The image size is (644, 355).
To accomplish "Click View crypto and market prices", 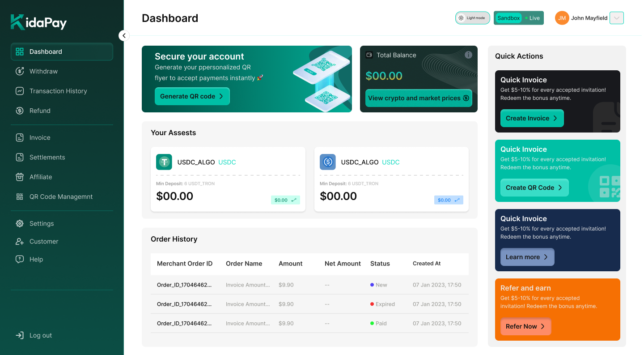I will click(x=419, y=98).
